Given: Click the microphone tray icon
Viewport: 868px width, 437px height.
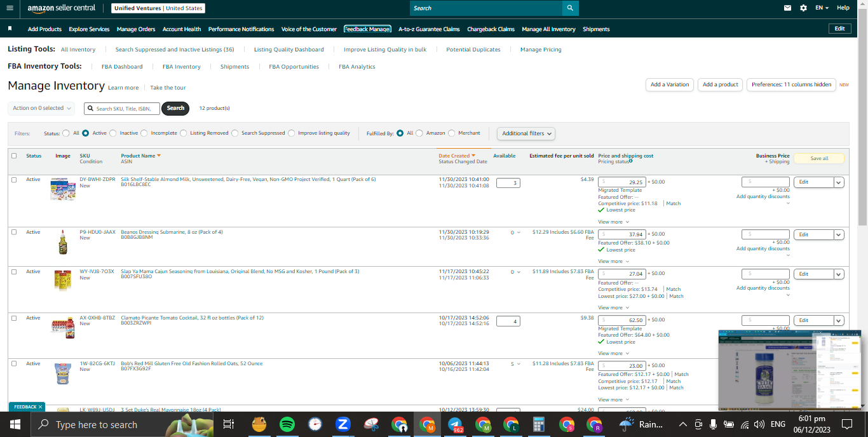Looking at the screenshot, I should click(x=714, y=424).
